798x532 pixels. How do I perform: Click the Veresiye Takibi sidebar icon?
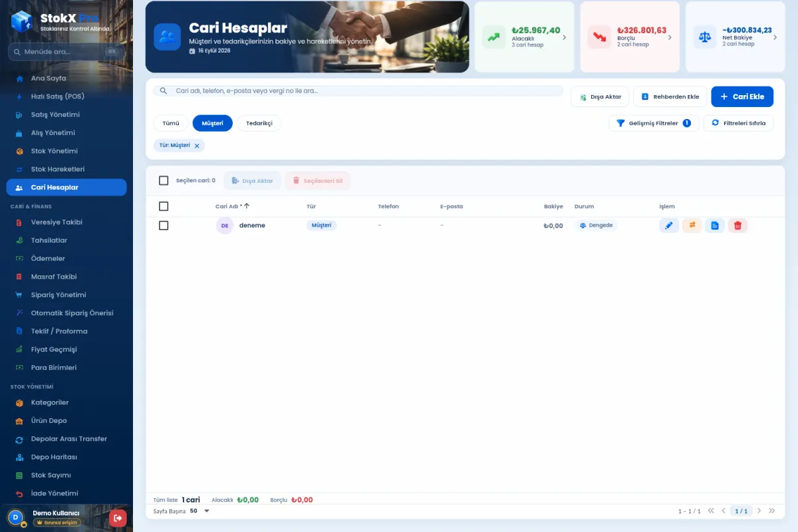[19, 222]
